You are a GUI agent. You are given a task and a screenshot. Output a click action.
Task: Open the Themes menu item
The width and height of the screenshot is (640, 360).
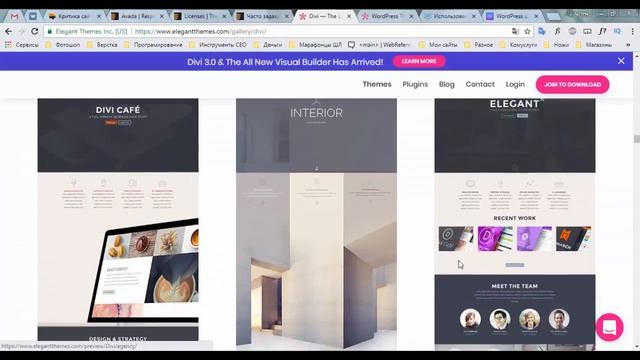(x=377, y=84)
